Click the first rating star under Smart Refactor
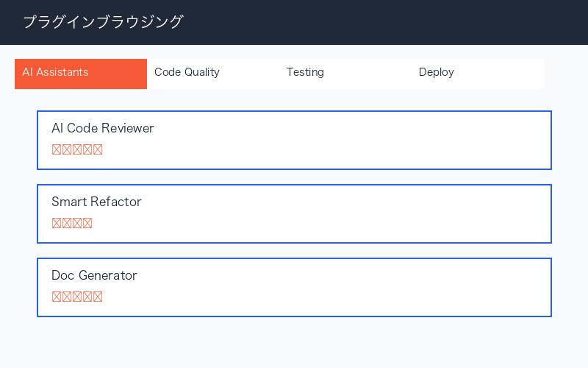Screen dimensions: 588x368 pyautogui.click(x=57, y=223)
